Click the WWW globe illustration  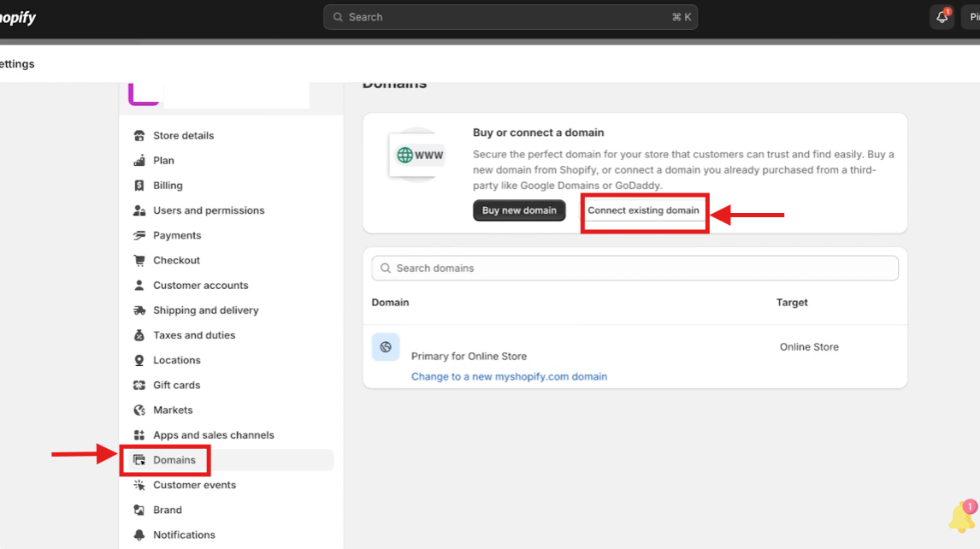tap(417, 155)
